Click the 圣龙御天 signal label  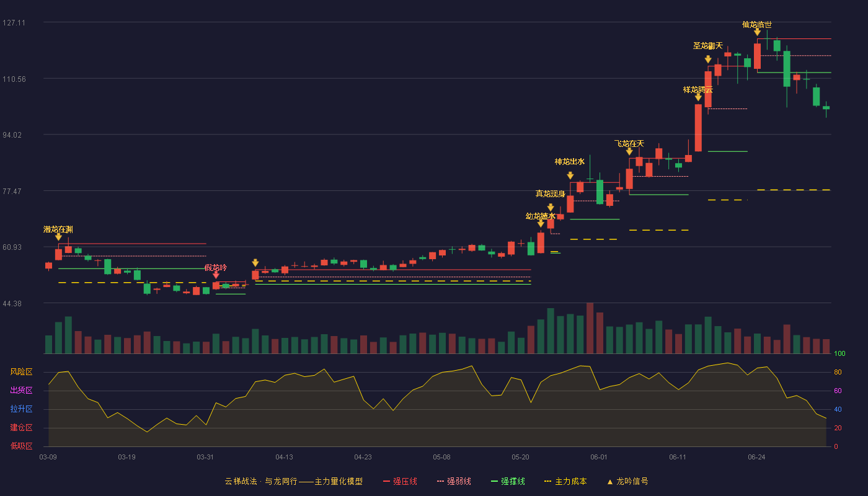(x=708, y=45)
